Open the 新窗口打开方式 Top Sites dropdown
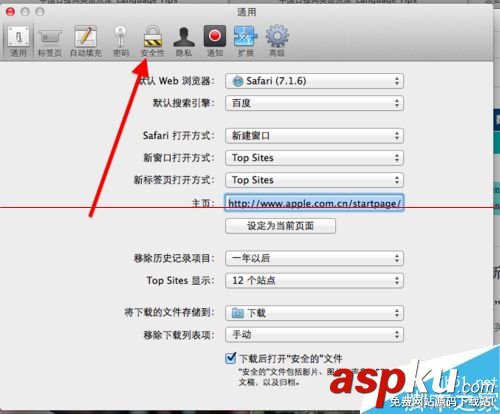 point(314,158)
